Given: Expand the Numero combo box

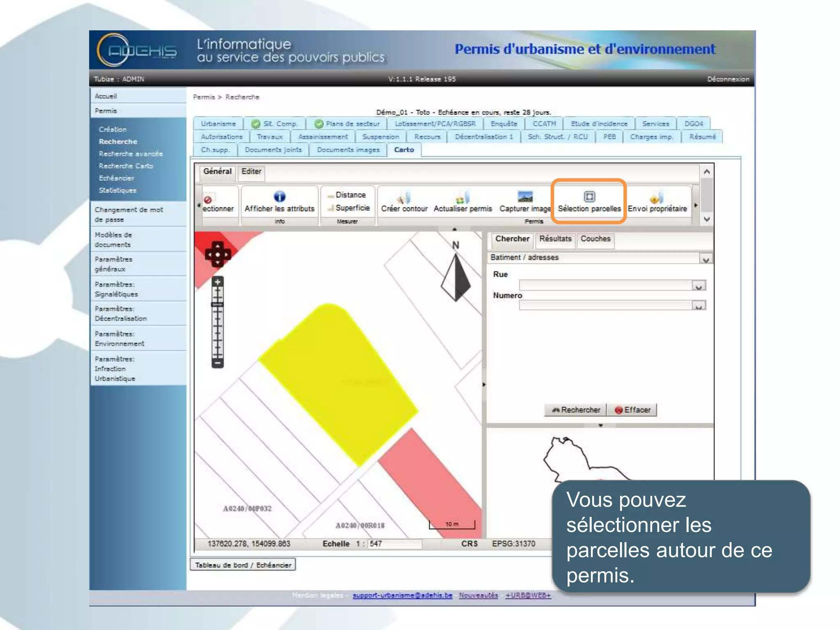Looking at the screenshot, I should coord(698,306).
